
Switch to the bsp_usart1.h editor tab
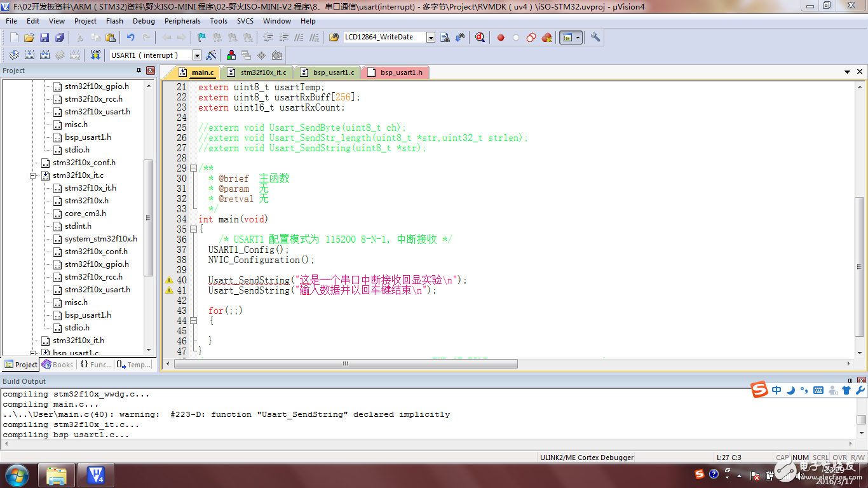coord(395,72)
